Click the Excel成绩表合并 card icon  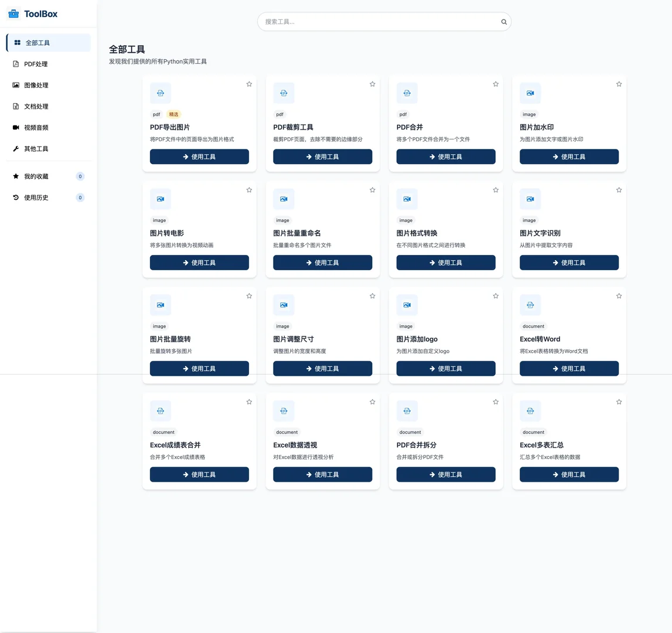161,411
